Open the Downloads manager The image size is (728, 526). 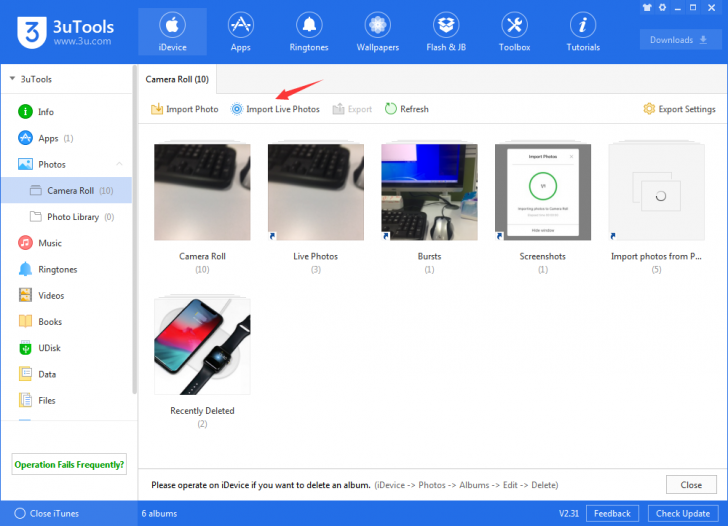(x=680, y=40)
